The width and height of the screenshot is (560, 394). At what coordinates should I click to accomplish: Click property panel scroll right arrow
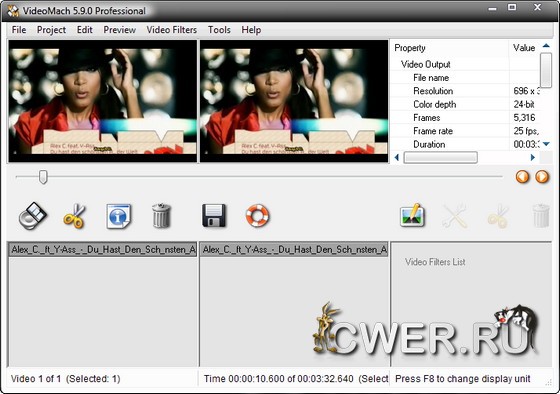(x=532, y=157)
